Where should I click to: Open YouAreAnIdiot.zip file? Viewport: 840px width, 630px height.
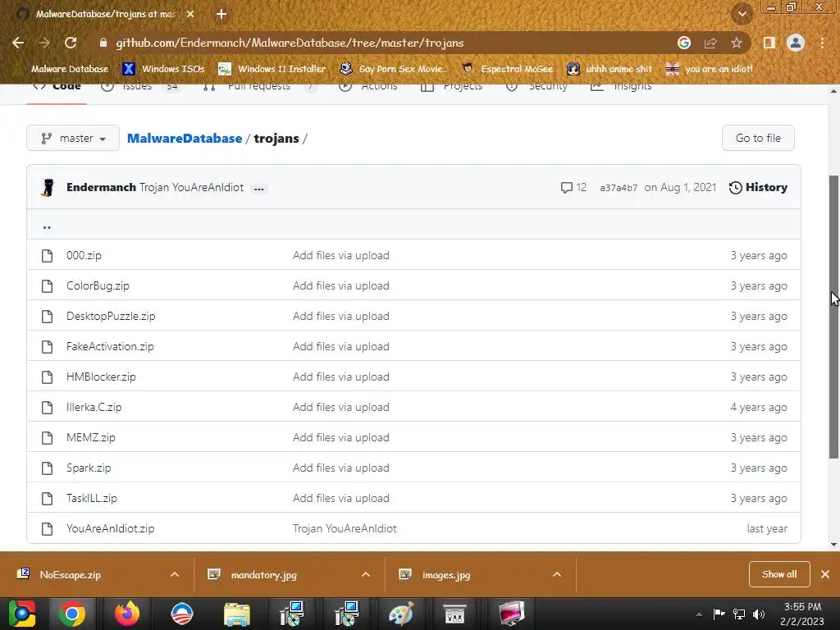pos(110,529)
